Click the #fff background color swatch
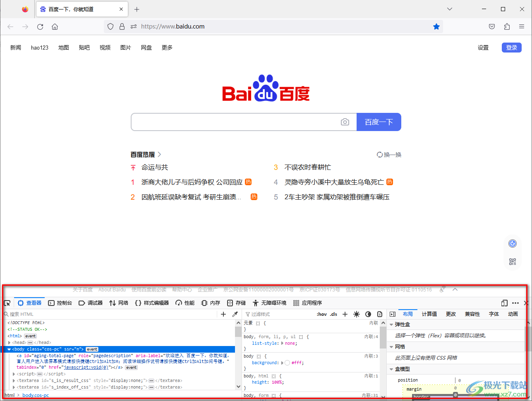 pos(288,363)
